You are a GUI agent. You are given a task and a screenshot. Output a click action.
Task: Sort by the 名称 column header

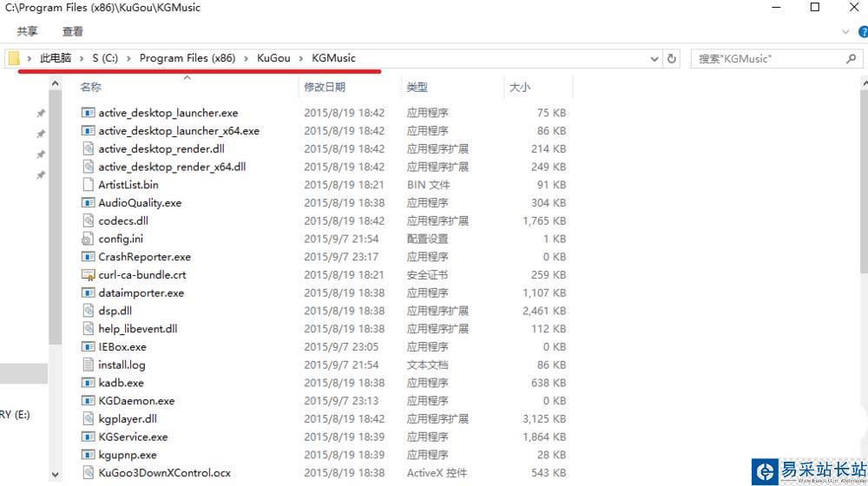(91, 88)
